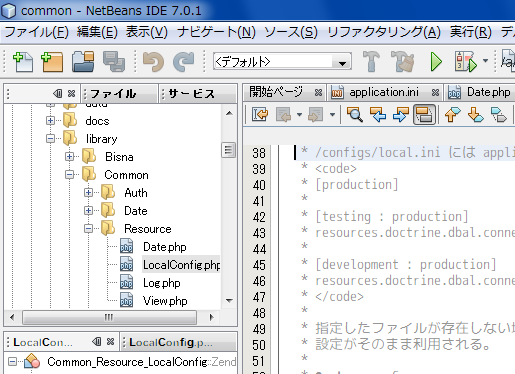The image size is (515, 374).
Task: Create a new file with toolbar icon
Action: [23, 62]
